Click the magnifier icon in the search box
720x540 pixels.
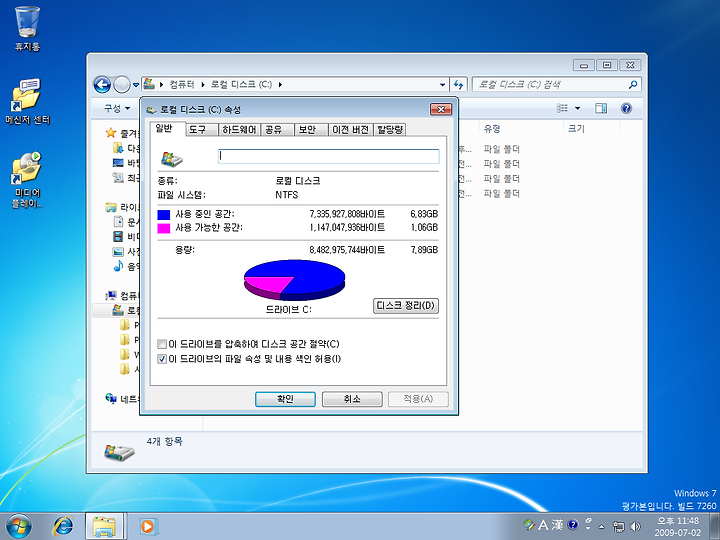click(633, 84)
